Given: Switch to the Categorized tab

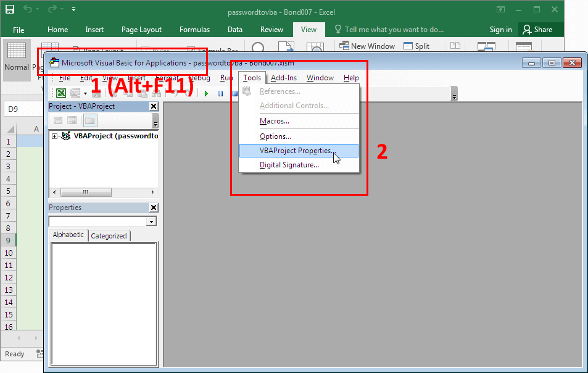Looking at the screenshot, I should click(x=109, y=235).
